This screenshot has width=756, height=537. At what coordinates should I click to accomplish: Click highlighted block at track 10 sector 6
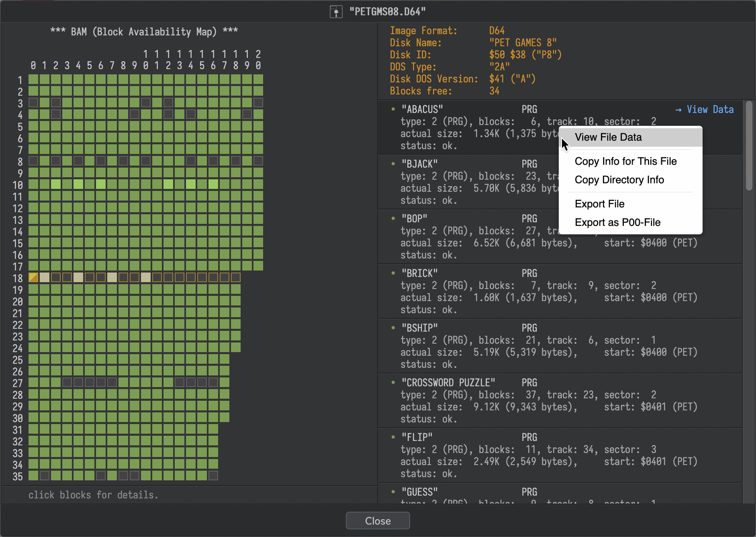101,184
